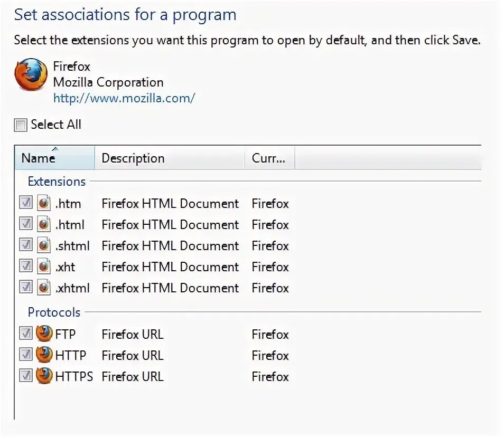Click the .shtml file type icon
The height and width of the screenshot is (438, 504).
(44, 245)
